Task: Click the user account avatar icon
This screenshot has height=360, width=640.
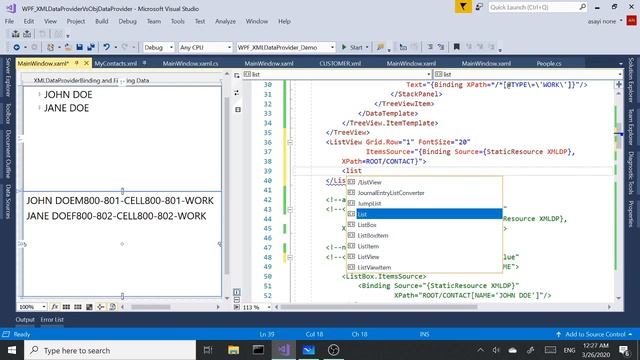Action: pos(631,21)
